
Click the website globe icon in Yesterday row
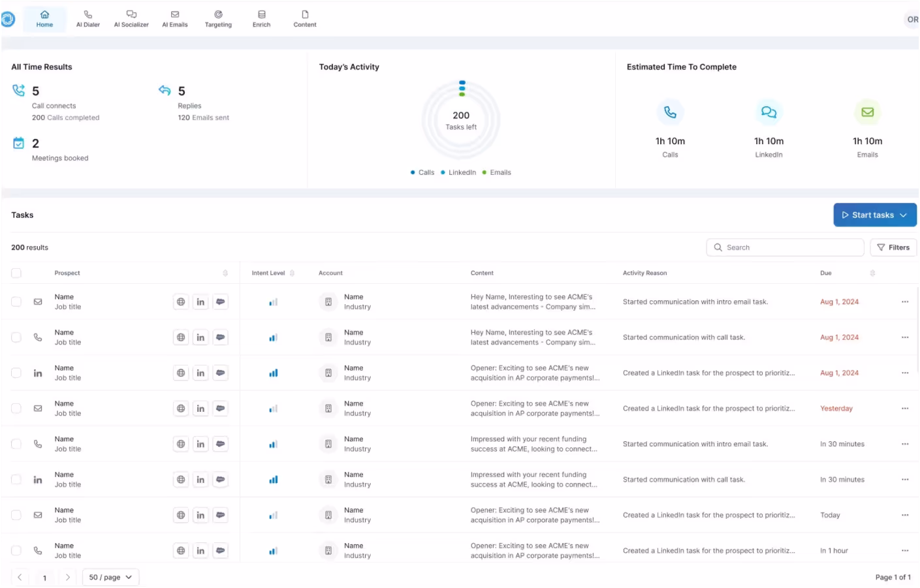pyautogui.click(x=181, y=409)
